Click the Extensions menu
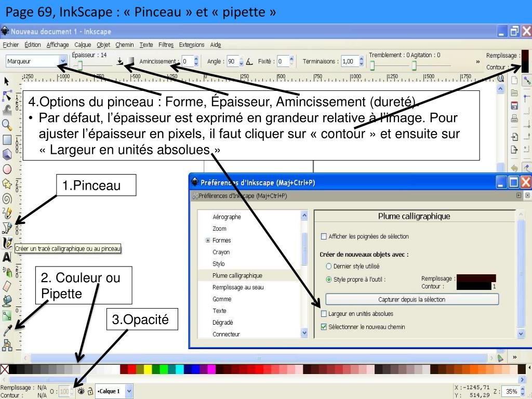Screen dimensions: 532x399 click(192, 45)
